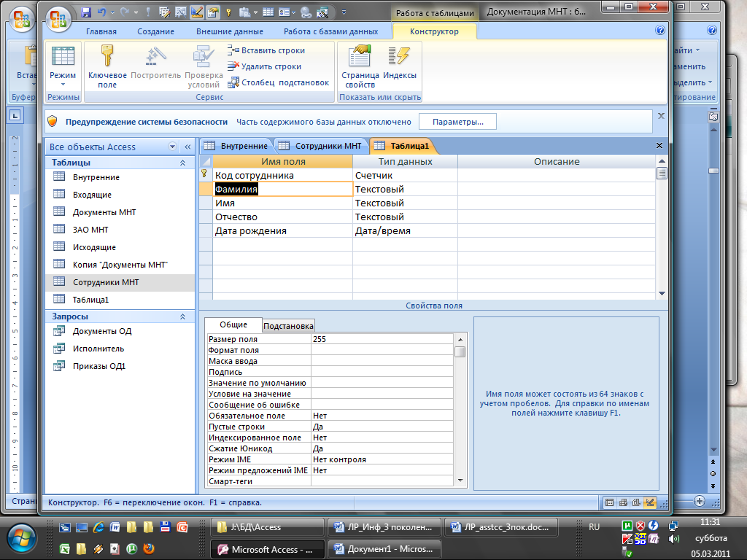The image size is (747, 560).
Task: Open Столбец подстановок lookup column
Action: [279, 82]
